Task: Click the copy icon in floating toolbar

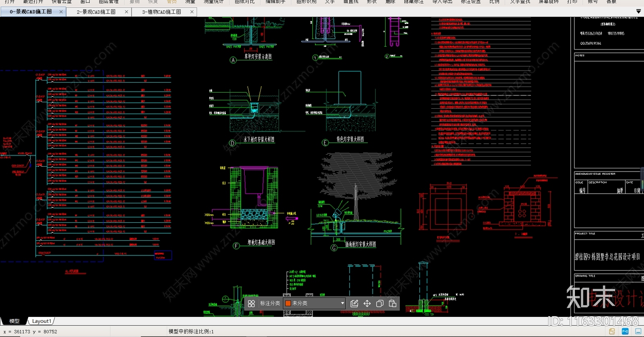Action: tap(380, 304)
